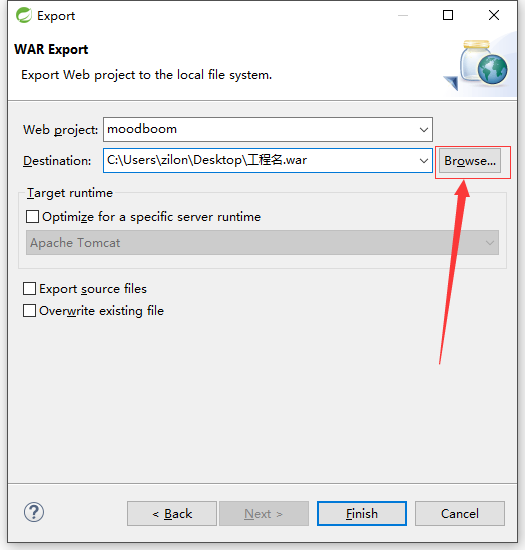This screenshot has height=550, width=525.
Task: Click the help question mark icon
Action: (x=34, y=512)
